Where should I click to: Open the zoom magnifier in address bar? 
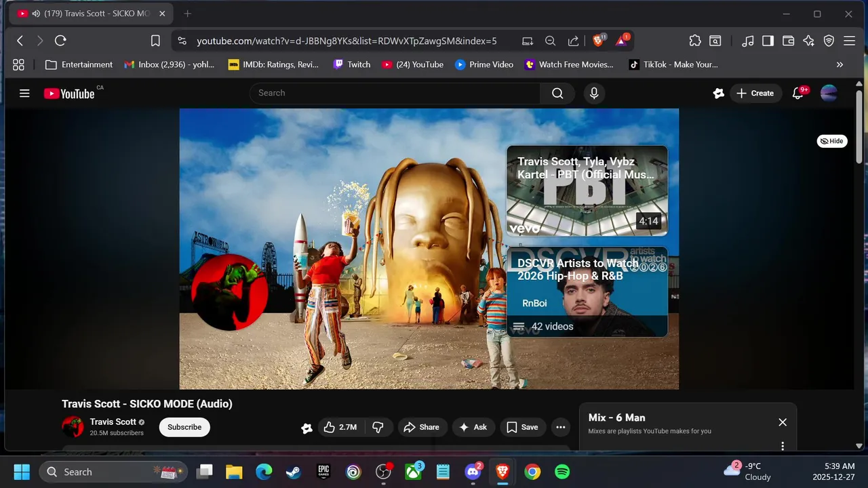(x=550, y=41)
